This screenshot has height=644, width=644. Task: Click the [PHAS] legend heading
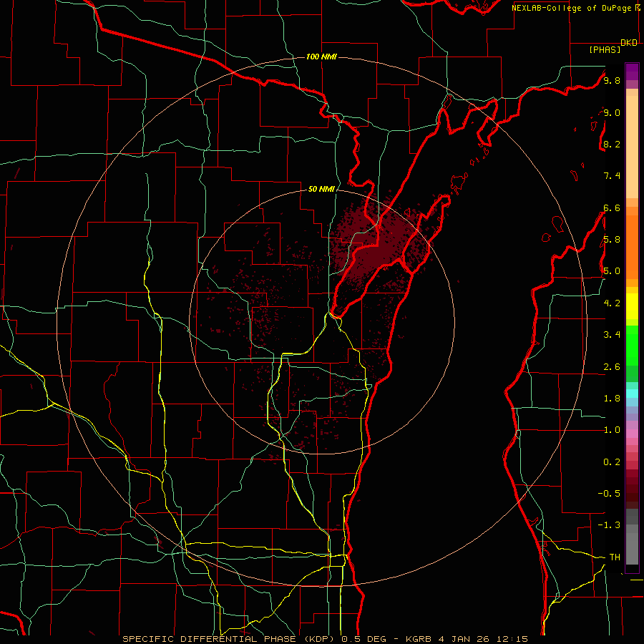(605, 49)
